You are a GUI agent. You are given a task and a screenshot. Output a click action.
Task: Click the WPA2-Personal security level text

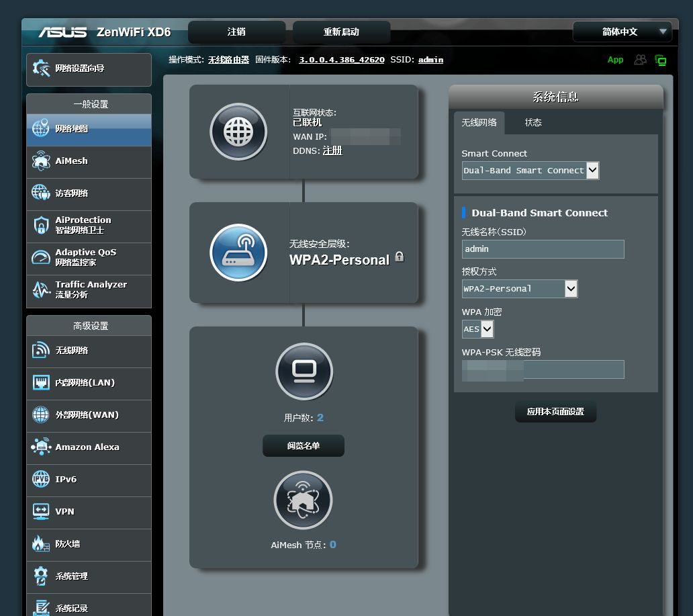pyautogui.click(x=339, y=260)
